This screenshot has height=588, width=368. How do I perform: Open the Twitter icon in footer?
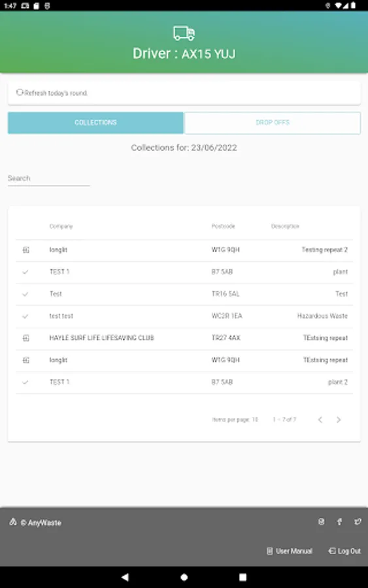pos(358,521)
